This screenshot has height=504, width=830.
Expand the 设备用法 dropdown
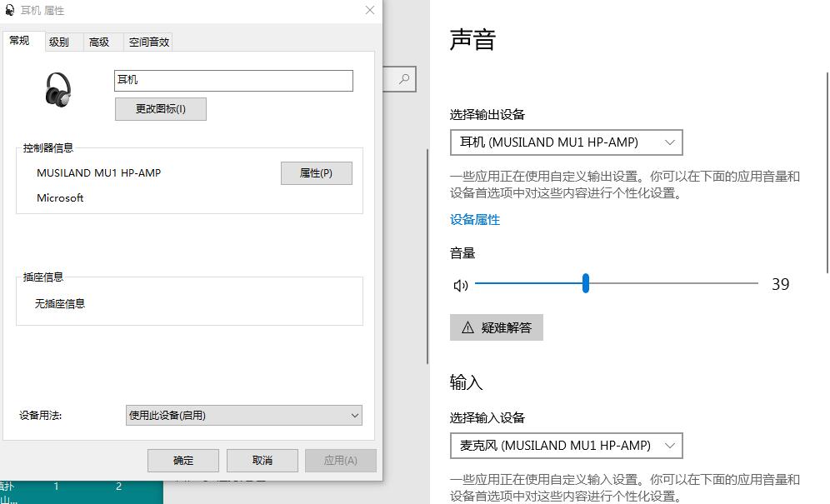244,415
